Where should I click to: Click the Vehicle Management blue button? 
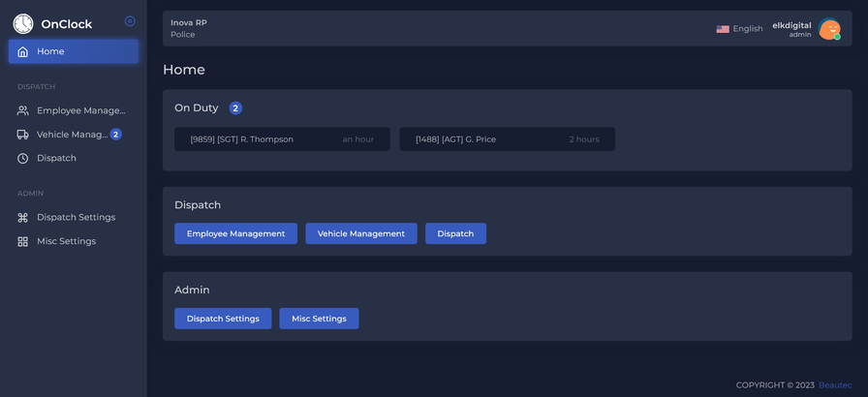click(361, 233)
